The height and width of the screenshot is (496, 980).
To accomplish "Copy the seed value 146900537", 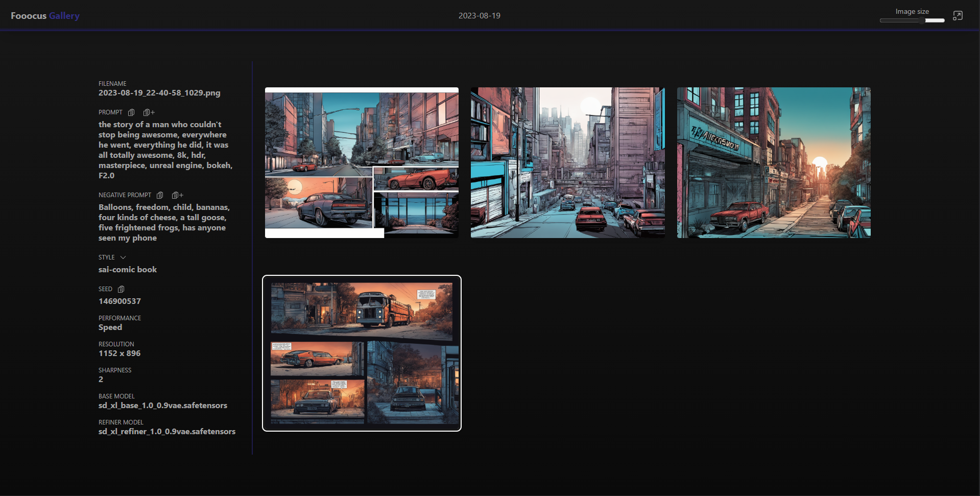I will tap(121, 289).
